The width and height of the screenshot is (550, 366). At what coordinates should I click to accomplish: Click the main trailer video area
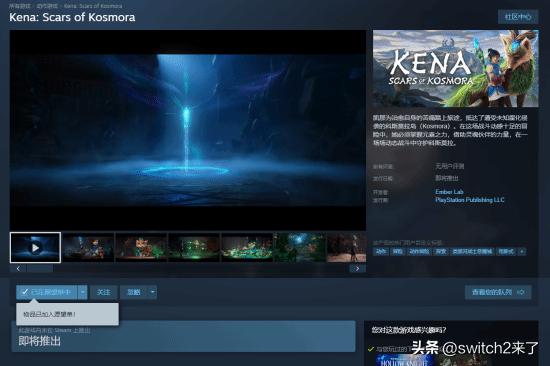[188, 130]
